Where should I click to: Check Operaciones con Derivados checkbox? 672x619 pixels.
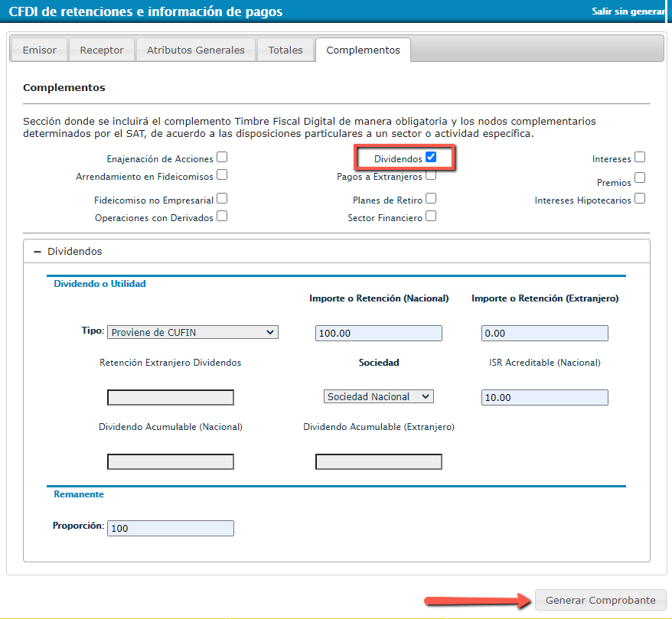(x=222, y=216)
